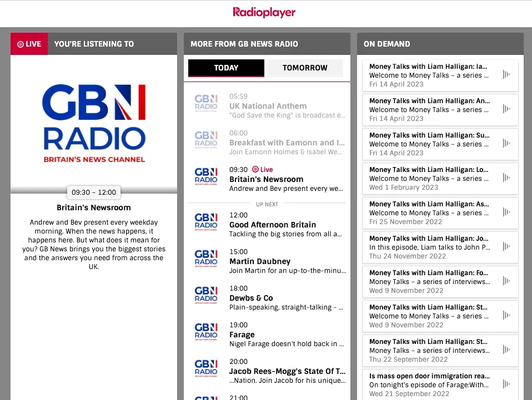Click GB Radio logo beside Farage

206,332
